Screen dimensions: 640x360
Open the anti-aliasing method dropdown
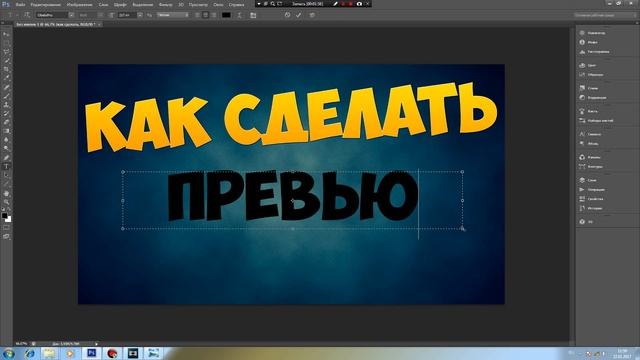pos(173,15)
